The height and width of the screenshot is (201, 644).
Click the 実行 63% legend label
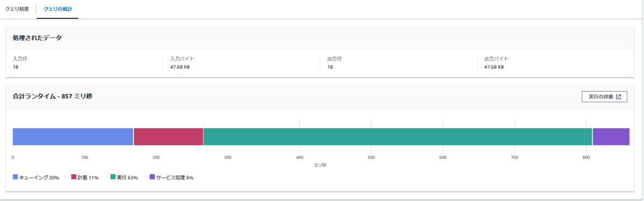click(128, 177)
